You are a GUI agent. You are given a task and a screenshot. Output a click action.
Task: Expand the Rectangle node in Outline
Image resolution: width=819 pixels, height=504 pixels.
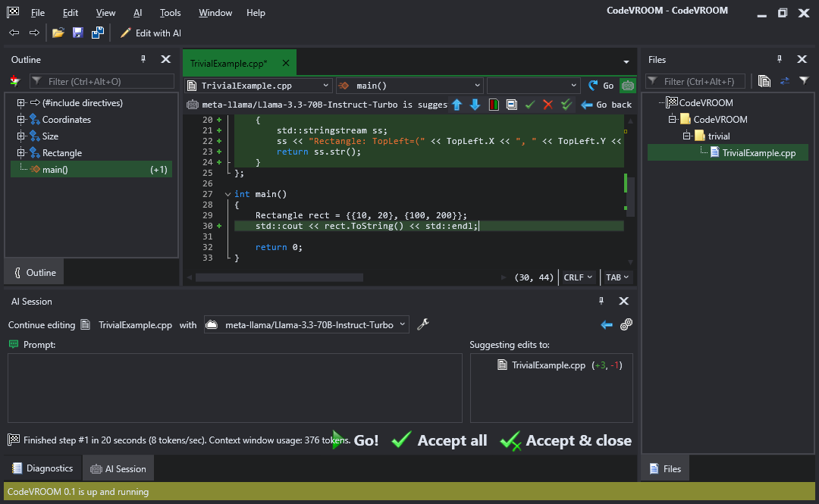coord(21,153)
